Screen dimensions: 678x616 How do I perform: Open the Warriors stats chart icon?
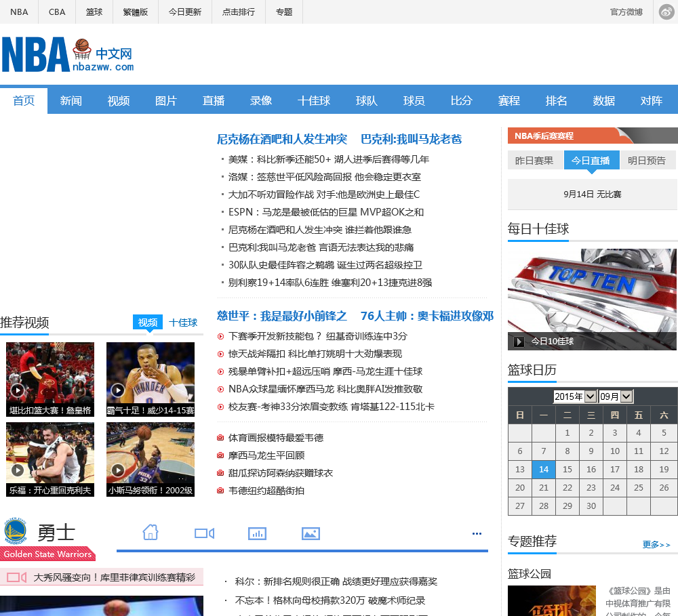(257, 533)
